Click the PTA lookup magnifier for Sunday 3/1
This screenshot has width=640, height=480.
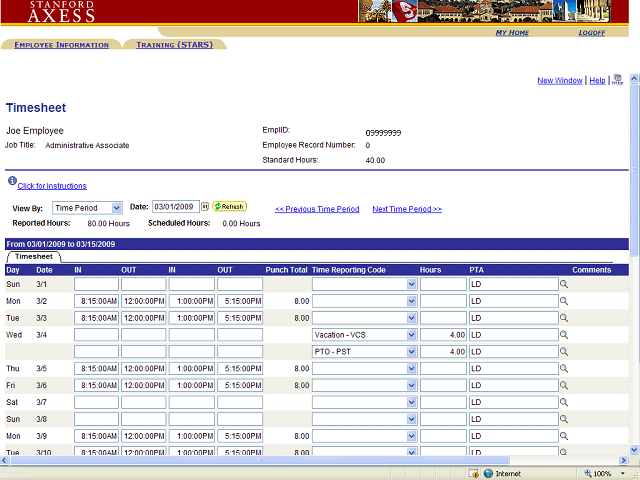(x=564, y=284)
